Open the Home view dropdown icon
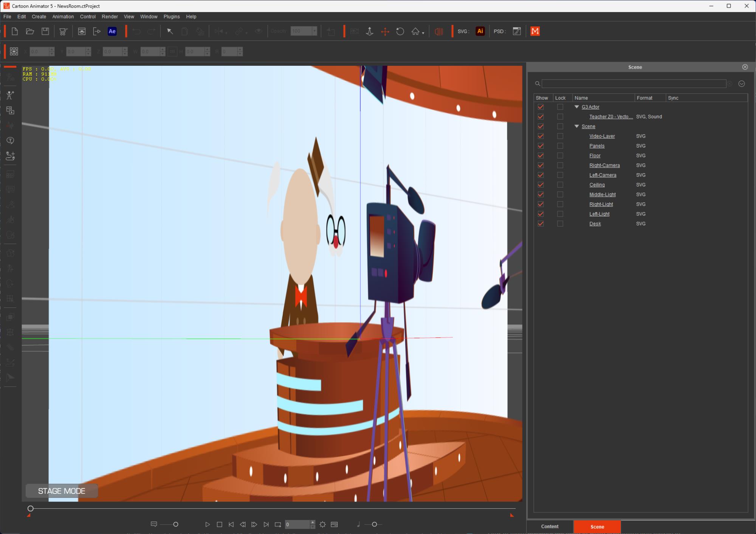Screen dimensions: 756x534 tap(417, 31)
